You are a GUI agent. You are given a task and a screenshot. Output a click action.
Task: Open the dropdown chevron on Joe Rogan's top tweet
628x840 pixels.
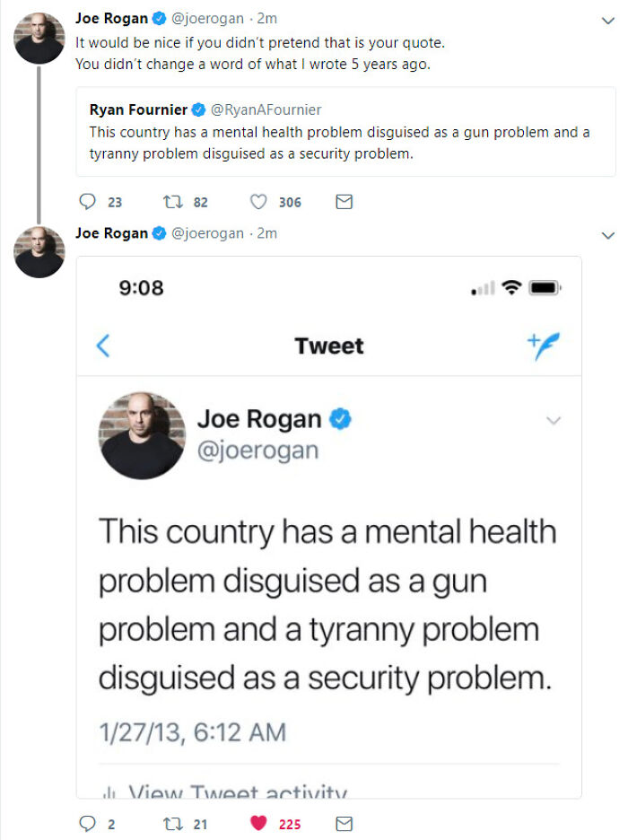(608, 18)
